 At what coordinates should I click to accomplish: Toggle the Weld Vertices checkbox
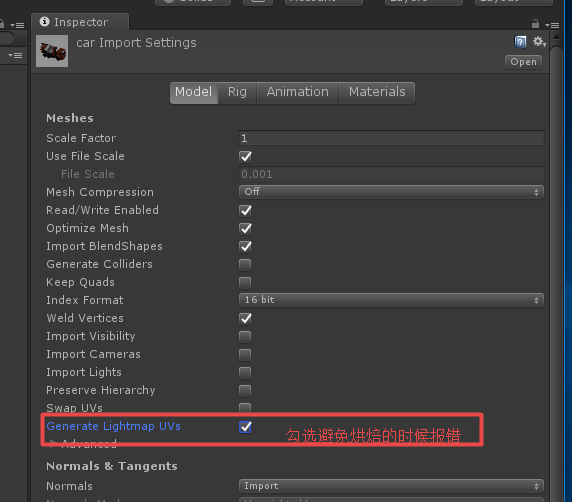coord(245,318)
